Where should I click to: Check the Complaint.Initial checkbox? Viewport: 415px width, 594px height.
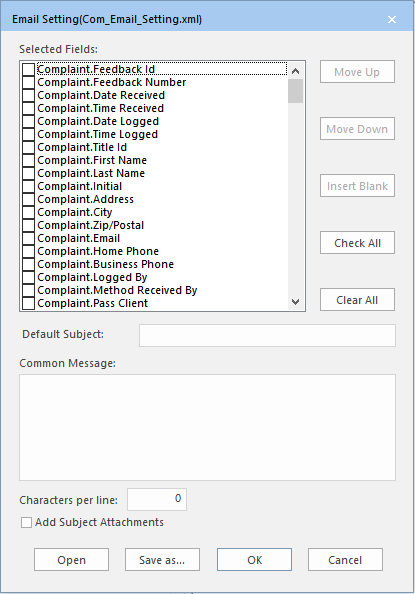pos(28,186)
